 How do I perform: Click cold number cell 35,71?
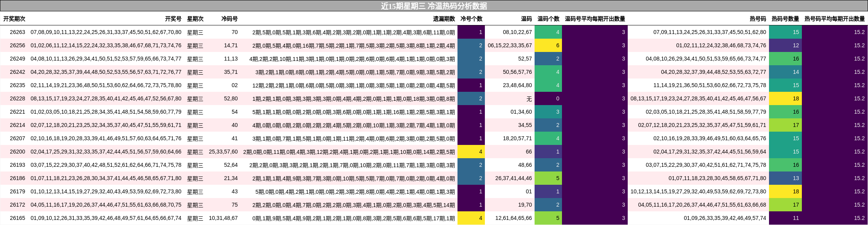coord(231,72)
